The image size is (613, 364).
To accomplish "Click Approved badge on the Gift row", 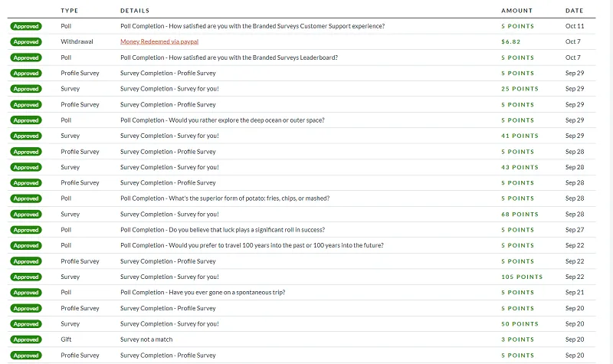I will pyautogui.click(x=26, y=339).
